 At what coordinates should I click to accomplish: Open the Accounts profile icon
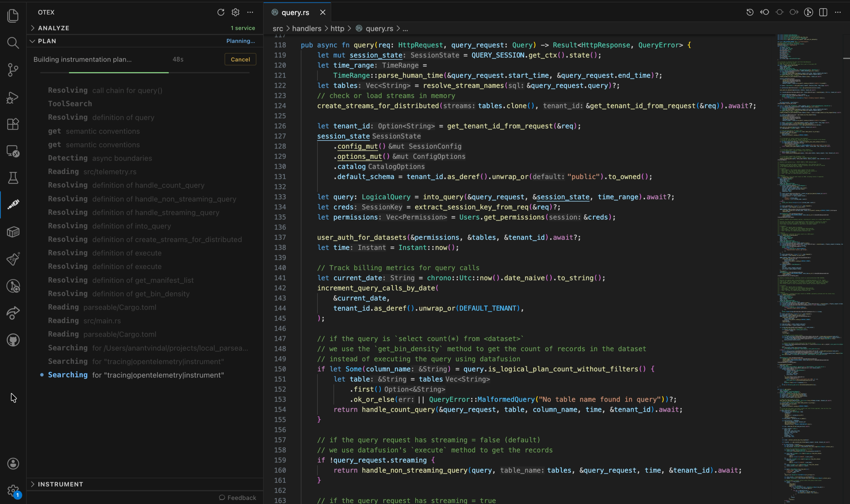pos(13,463)
